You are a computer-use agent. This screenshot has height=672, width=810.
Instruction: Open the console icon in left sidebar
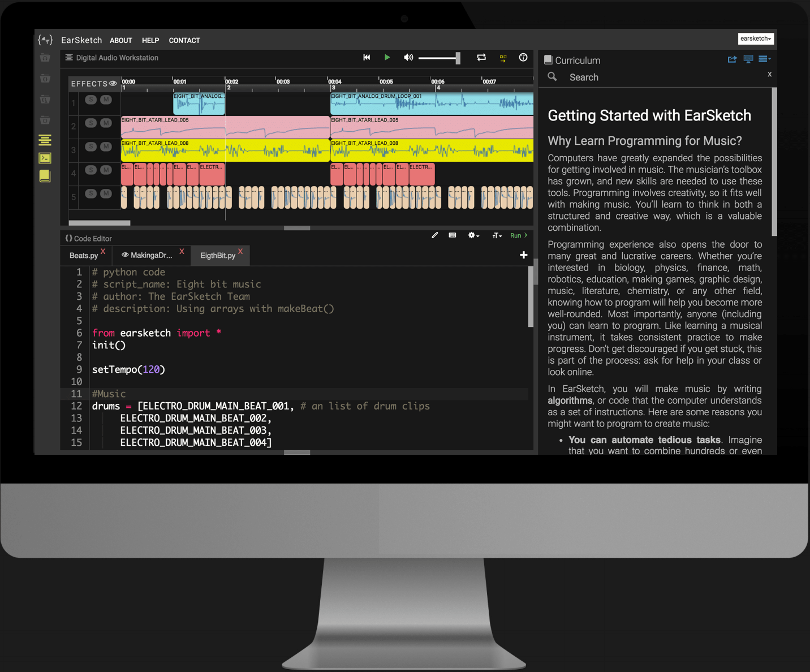tap(45, 158)
